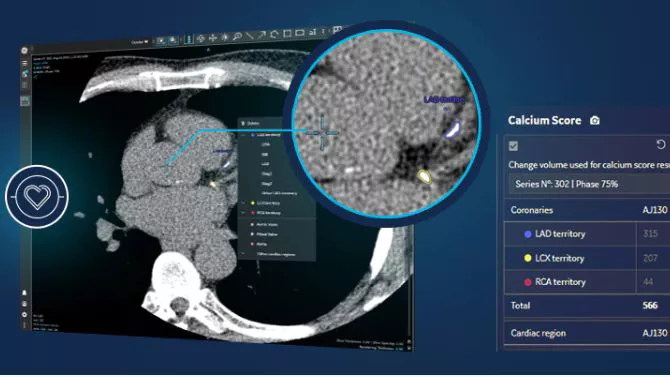Click the Total score value 566
Screen dimensions: 670x377
click(x=650, y=306)
